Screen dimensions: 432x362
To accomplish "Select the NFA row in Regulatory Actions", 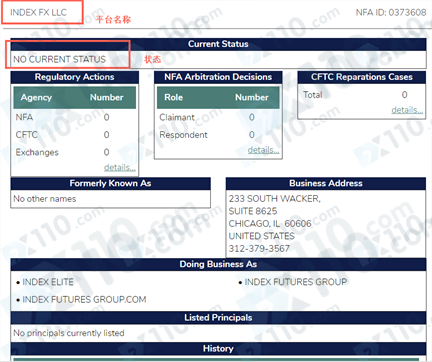I will (75, 117).
